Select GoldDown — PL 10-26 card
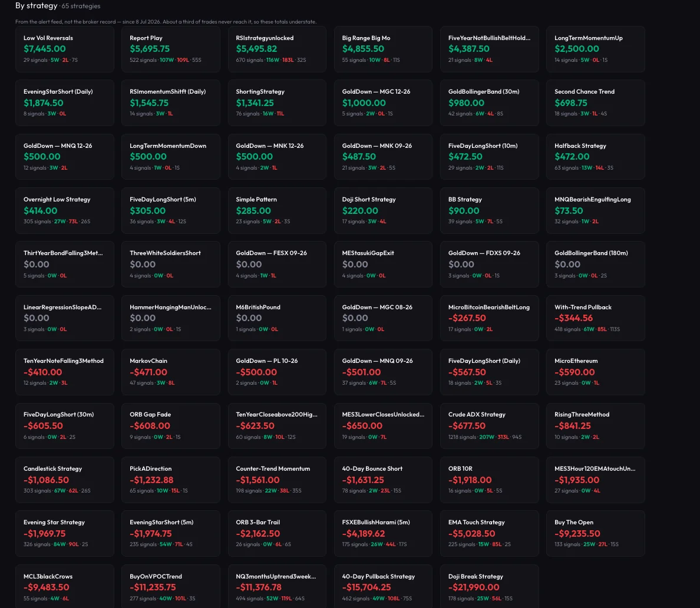The image size is (700, 608). pyautogui.click(x=277, y=372)
